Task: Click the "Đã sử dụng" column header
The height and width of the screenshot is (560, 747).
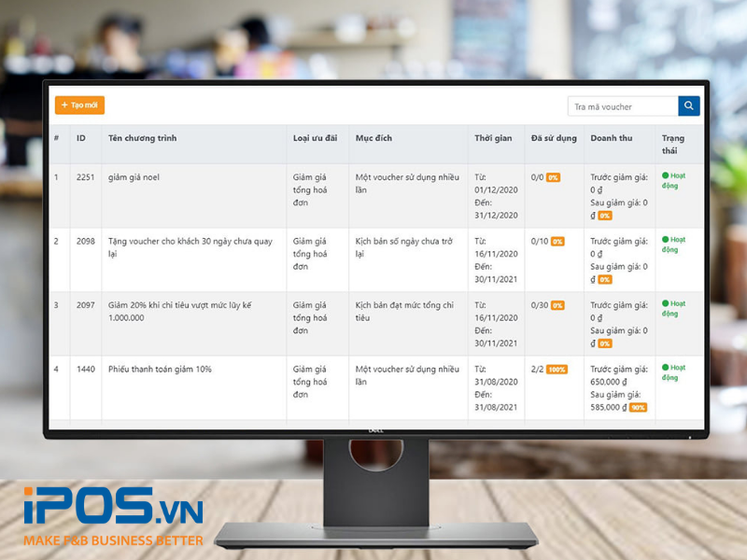Action: coord(552,138)
